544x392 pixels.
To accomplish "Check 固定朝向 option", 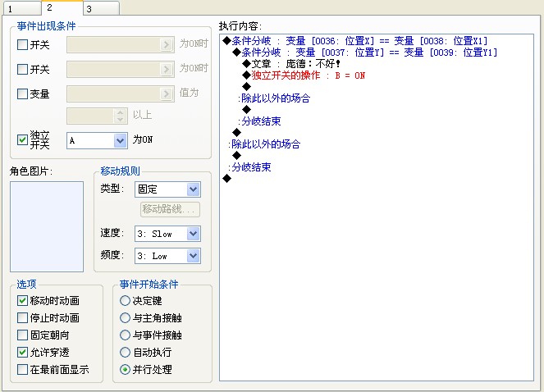I will [22, 335].
